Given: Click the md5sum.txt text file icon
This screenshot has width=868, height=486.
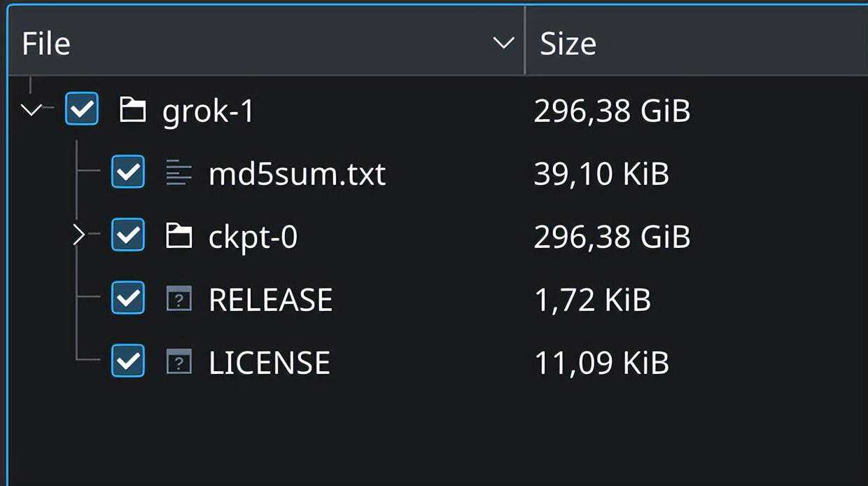Looking at the screenshot, I should point(178,173).
